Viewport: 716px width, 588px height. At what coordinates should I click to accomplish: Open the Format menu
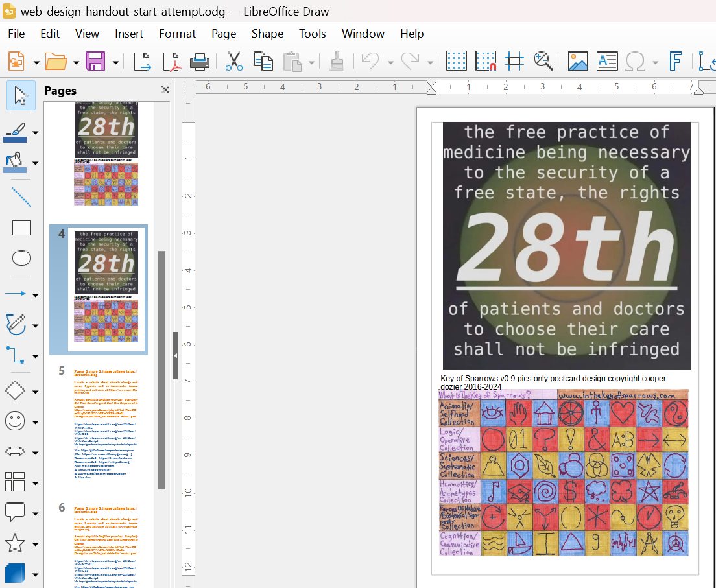pyautogui.click(x=177, y=34)
